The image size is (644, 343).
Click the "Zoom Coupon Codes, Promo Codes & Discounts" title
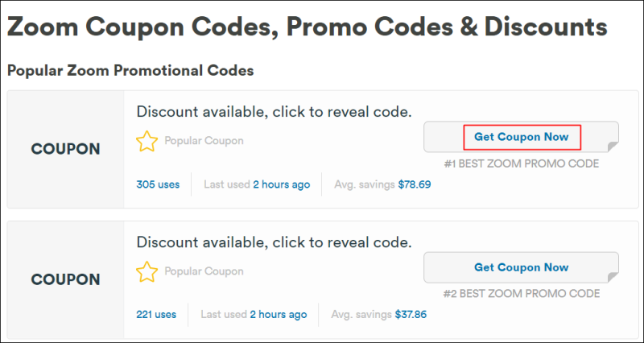(x=307, y=27)
